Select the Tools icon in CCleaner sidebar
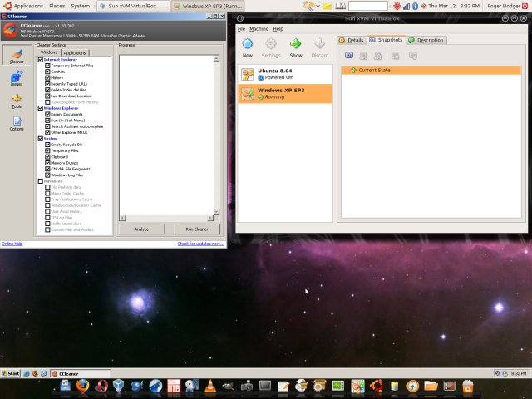The height and width of the screenshot is (399, 532). pos(17,101)
